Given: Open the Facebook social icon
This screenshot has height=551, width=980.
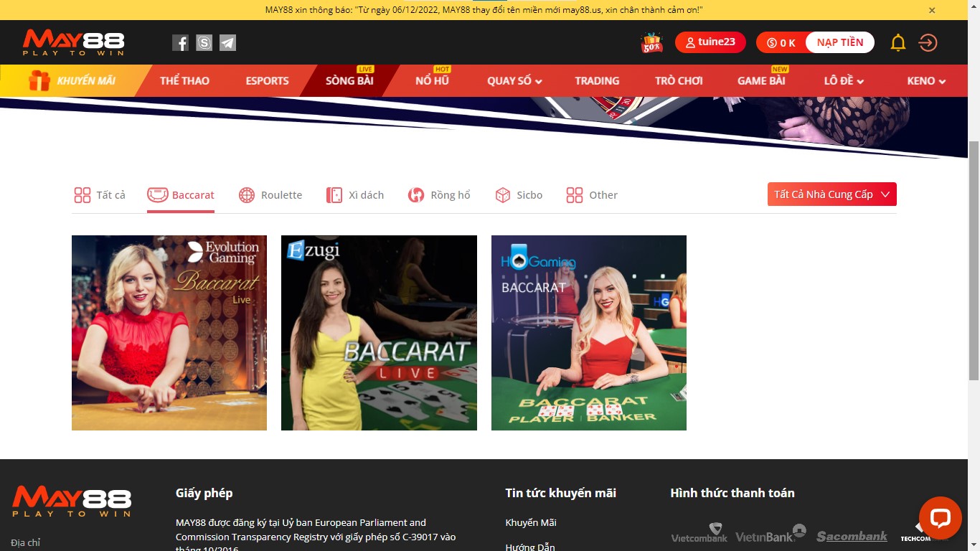Looking at the screenshot, I should click(180, 43).
